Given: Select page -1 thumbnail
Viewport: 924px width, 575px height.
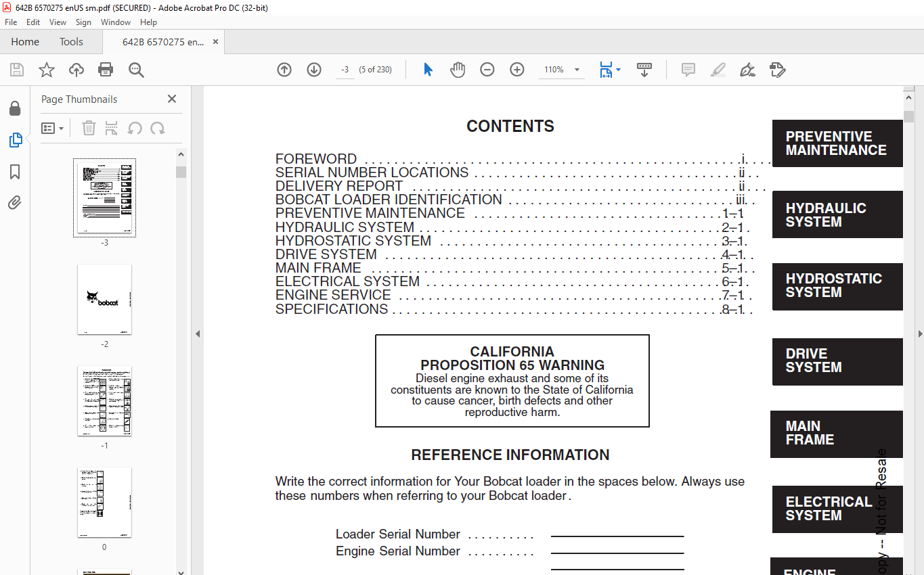Looking at the screenshot, I should click(104, 401).
